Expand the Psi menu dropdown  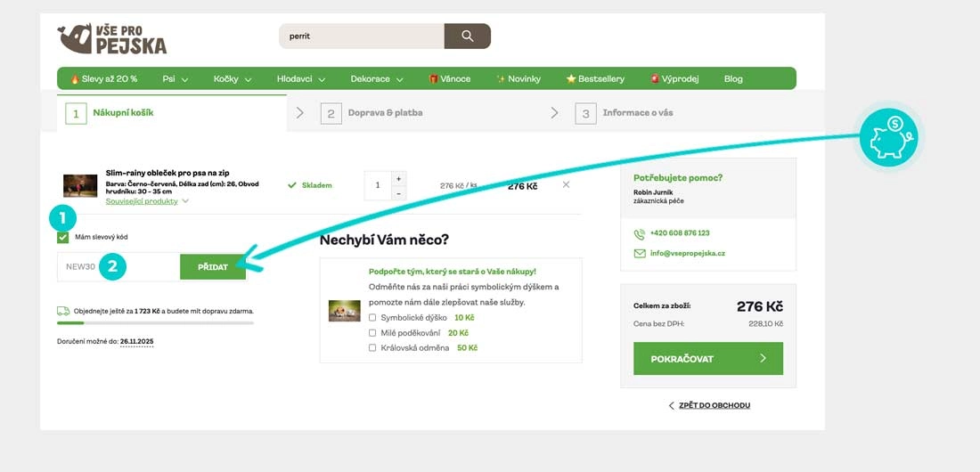click(175, 79)
